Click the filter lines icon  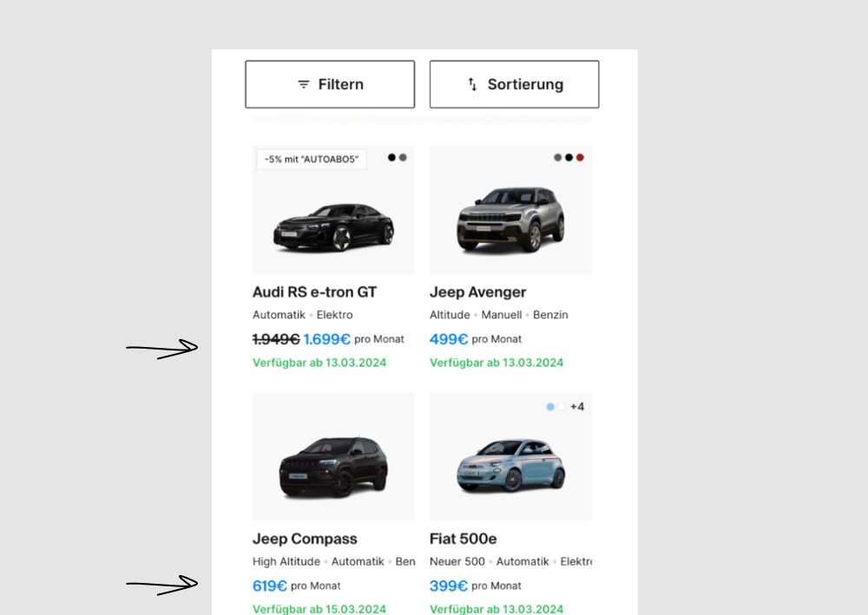pyautogui.click(x=304, y=84)
